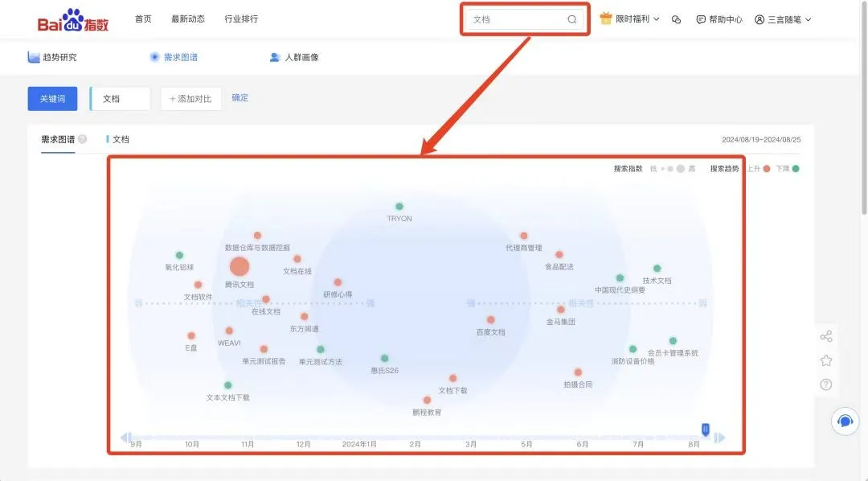This screenshot has height=481, width=868.
Task: Click the 东方闻道 label
Action: pyautogui.click(x=304, y=329)
